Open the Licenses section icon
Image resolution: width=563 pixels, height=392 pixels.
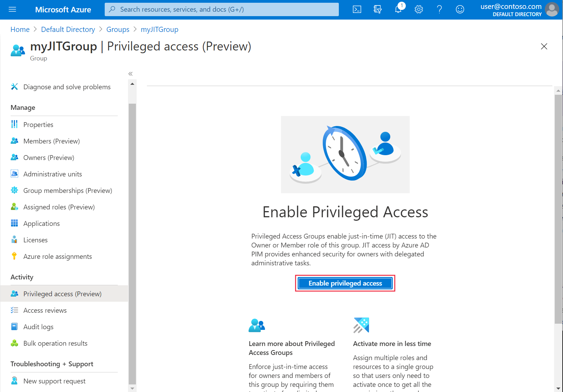pyautogui.click(x=14, y=240)
